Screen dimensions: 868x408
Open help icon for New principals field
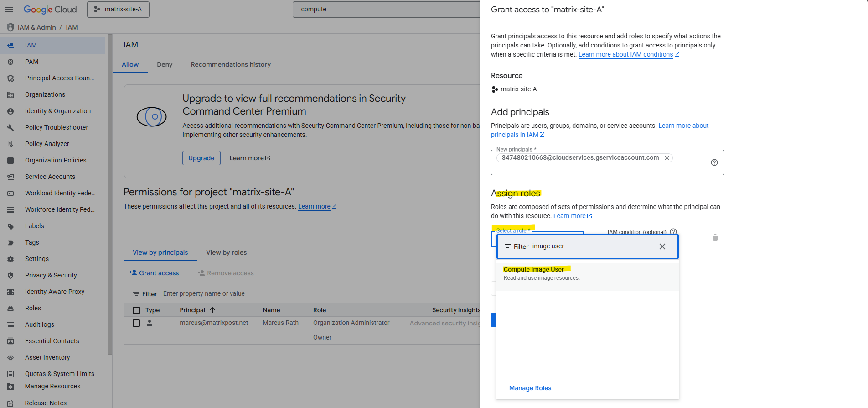pos(714,162)
